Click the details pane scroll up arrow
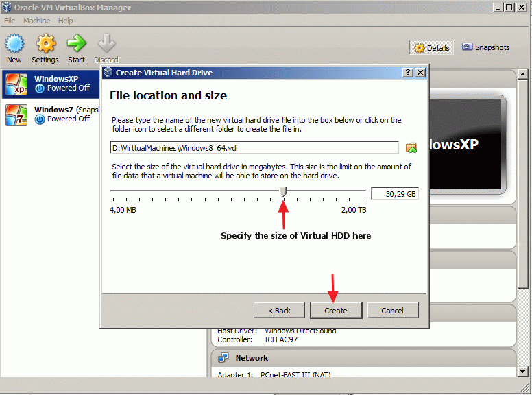The height and width of the screenshot is (395, 532). pyautogui.click(x=523, y=74)
